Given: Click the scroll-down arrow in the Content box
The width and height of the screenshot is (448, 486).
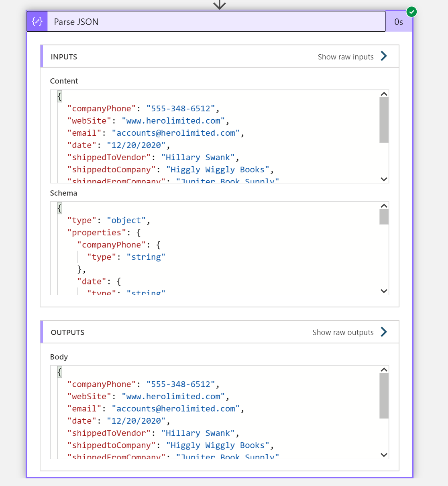Looking at the screenshot, I should point(384,179).
